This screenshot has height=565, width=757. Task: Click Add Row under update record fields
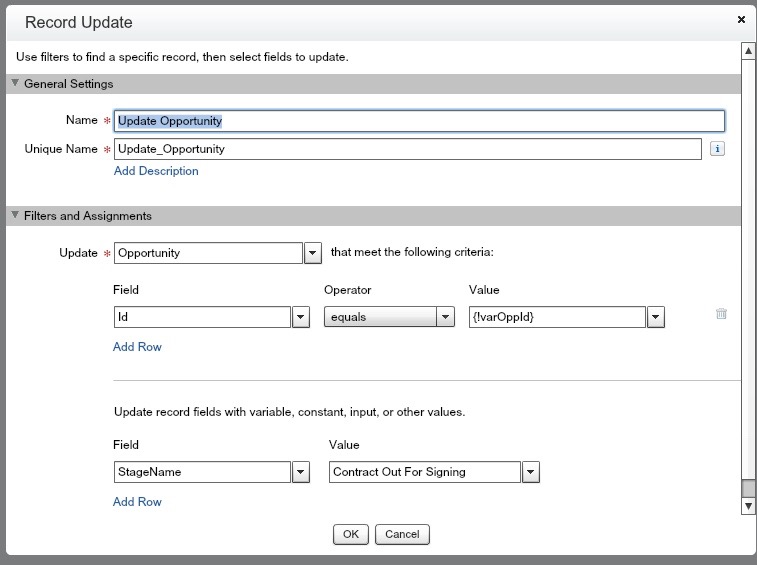coord(137,502)
